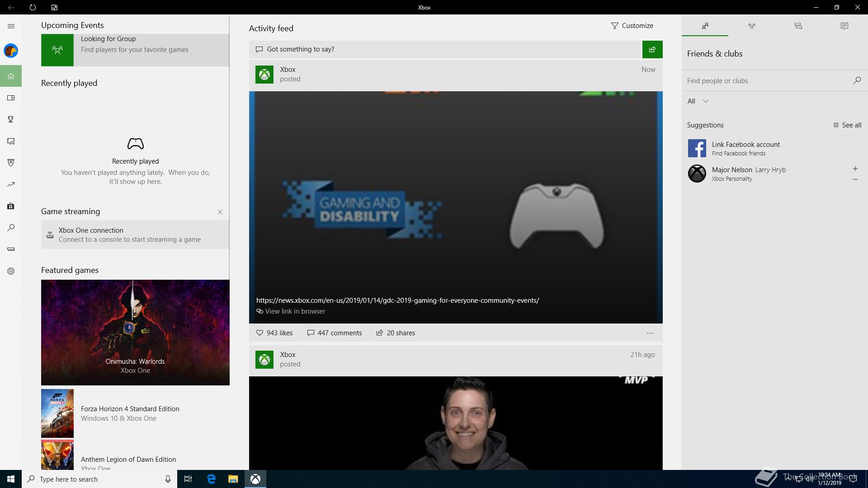
Task: Open View link in browser
Action: tap(291, 311)
